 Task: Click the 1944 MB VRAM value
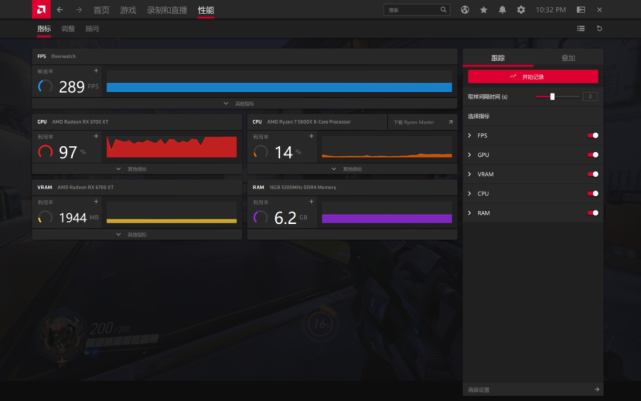click(x=72, y=217)
